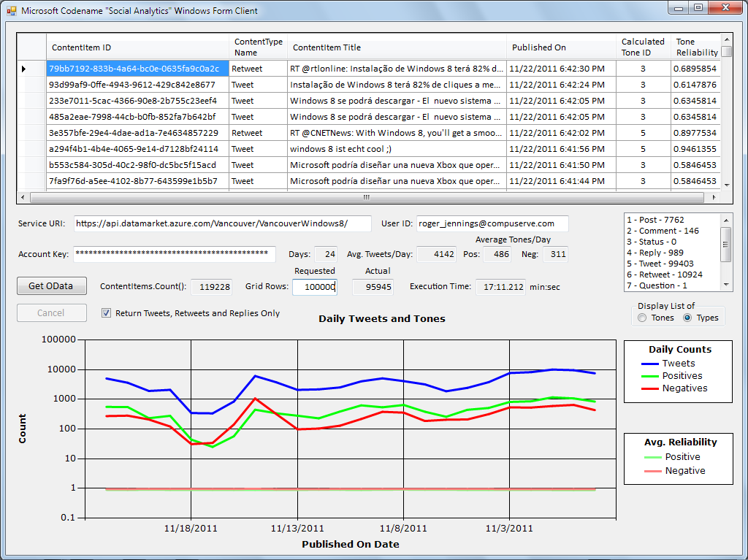Click the app icon in the title bar
This screenshot has width=748, height=560.
(x=12, y=10)
